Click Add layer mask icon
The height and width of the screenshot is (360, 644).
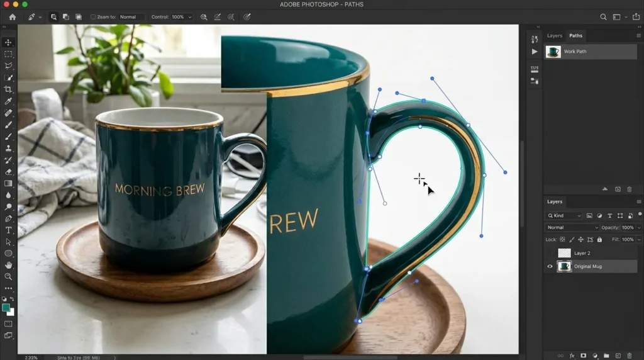coord(583,356)
